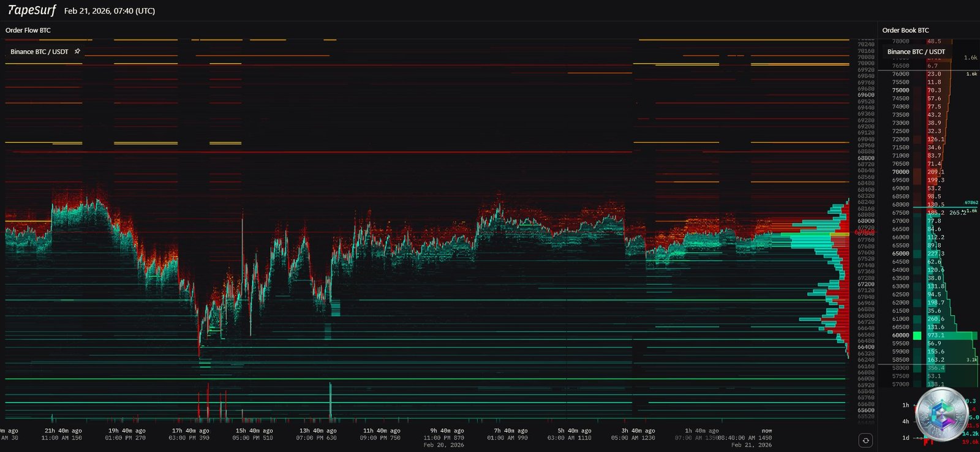Screen dimensions: 980x452
Task: Click the pin icon beside Binance BTC / USDT
Action: pos(77,51)
